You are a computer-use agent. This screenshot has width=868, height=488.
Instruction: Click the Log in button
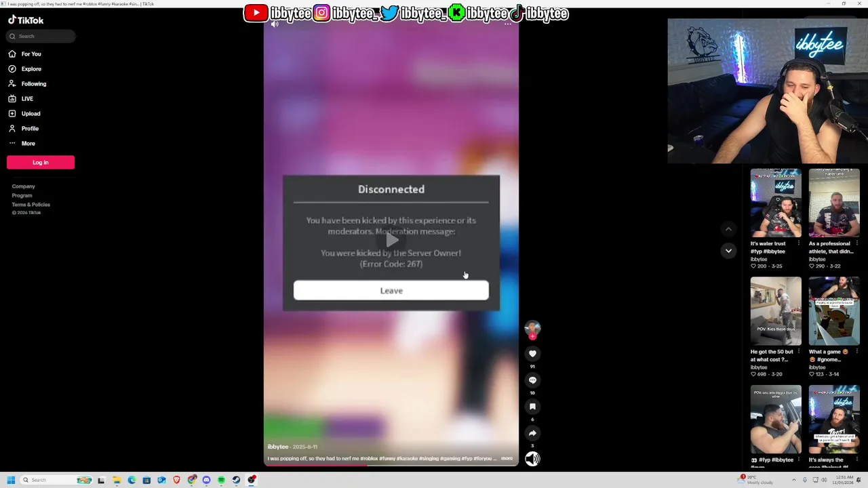point(41,162)
